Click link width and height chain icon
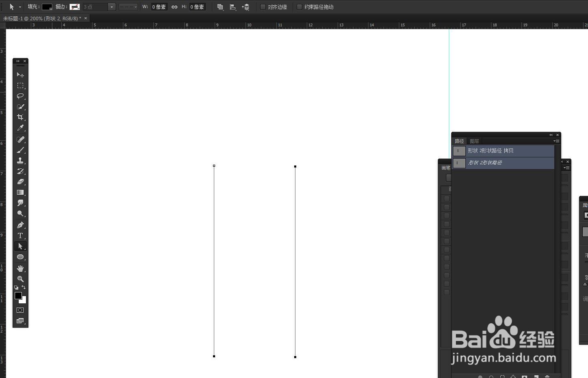Screen dimensions: 588x378 pos(174,7)
